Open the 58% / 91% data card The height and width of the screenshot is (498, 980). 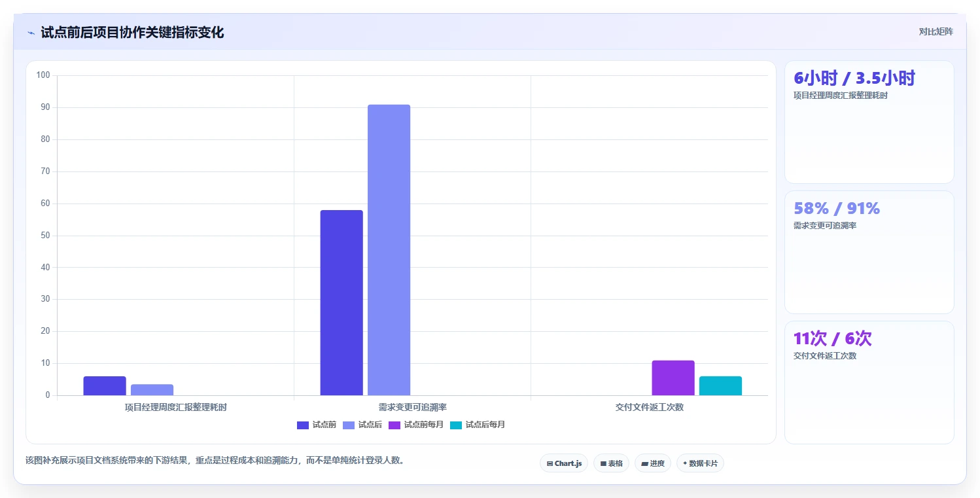tap(869, 252)
